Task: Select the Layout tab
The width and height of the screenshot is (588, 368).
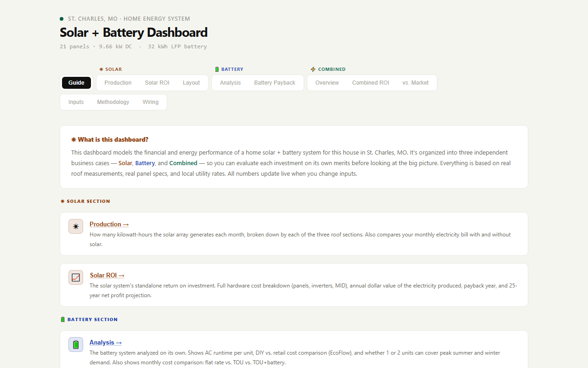Action: [191, 83]
